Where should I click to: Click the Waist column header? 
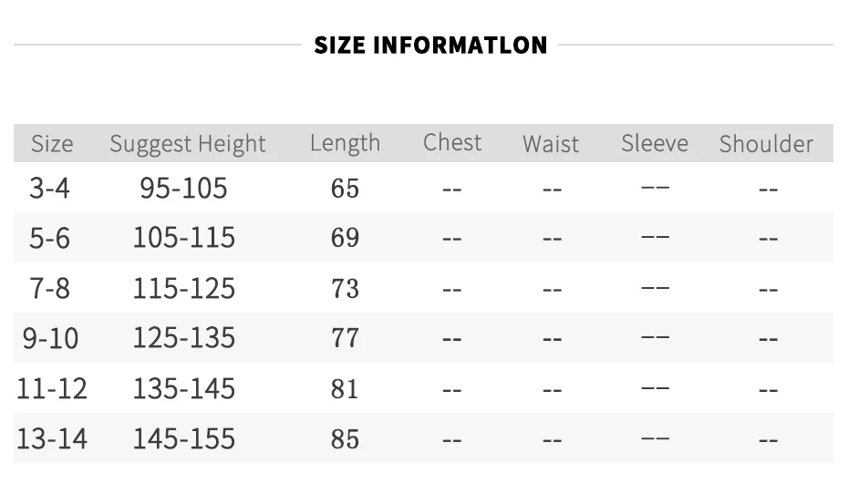[551, 144]
